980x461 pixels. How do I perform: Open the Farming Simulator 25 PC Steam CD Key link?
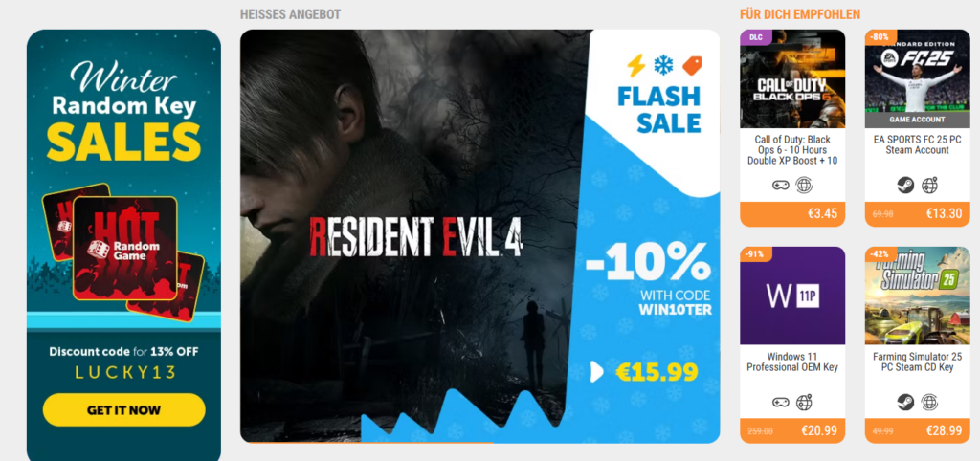[x=918, y=362]
